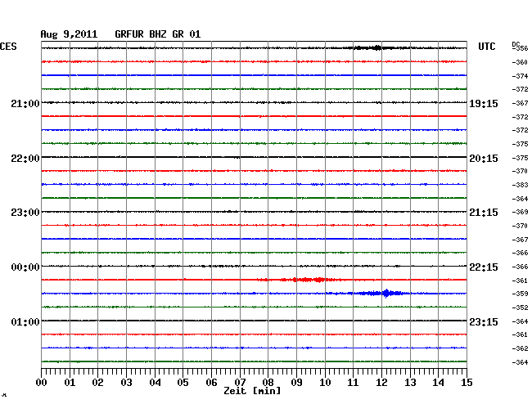Click the DC offset value -356
This screenshot has width=532, height=404.
[521, 48]
